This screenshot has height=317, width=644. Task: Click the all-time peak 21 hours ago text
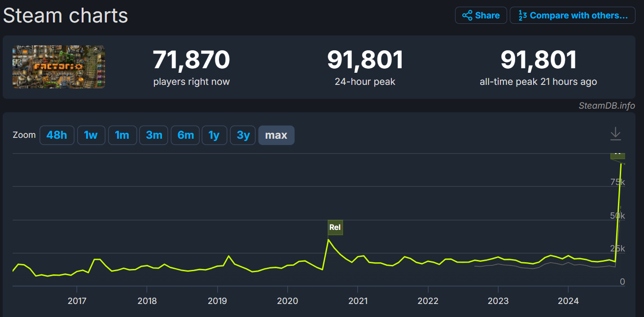click(x=539, y=82)
